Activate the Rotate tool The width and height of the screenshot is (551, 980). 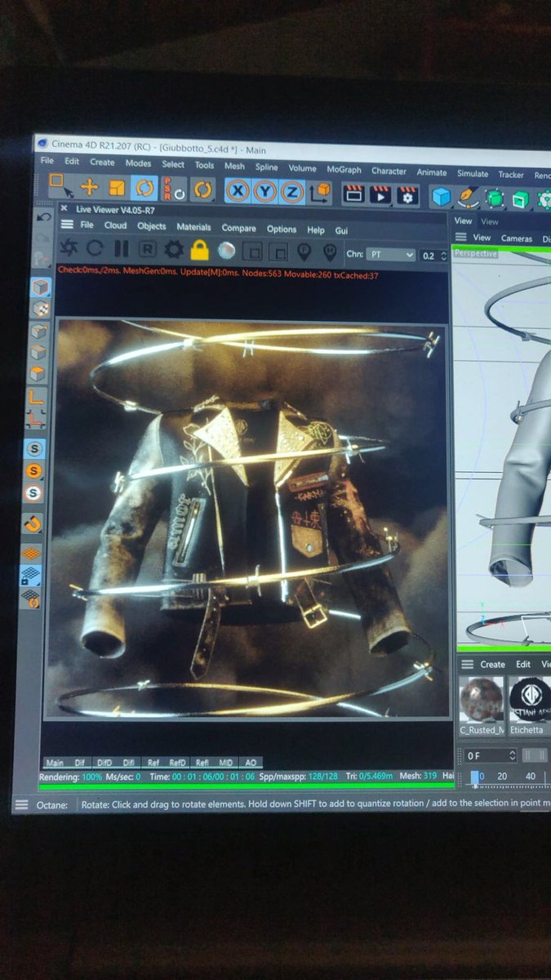(x=144, y=188)
